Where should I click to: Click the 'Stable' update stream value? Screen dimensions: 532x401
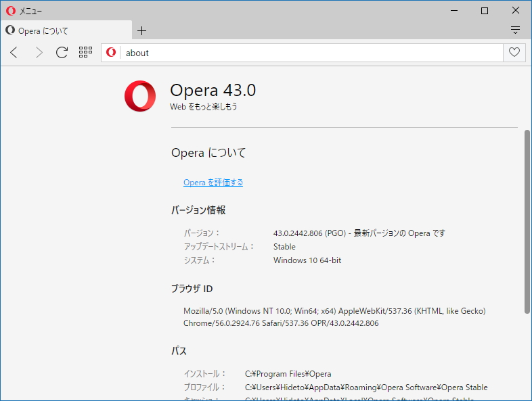click(x=284, y=247)
